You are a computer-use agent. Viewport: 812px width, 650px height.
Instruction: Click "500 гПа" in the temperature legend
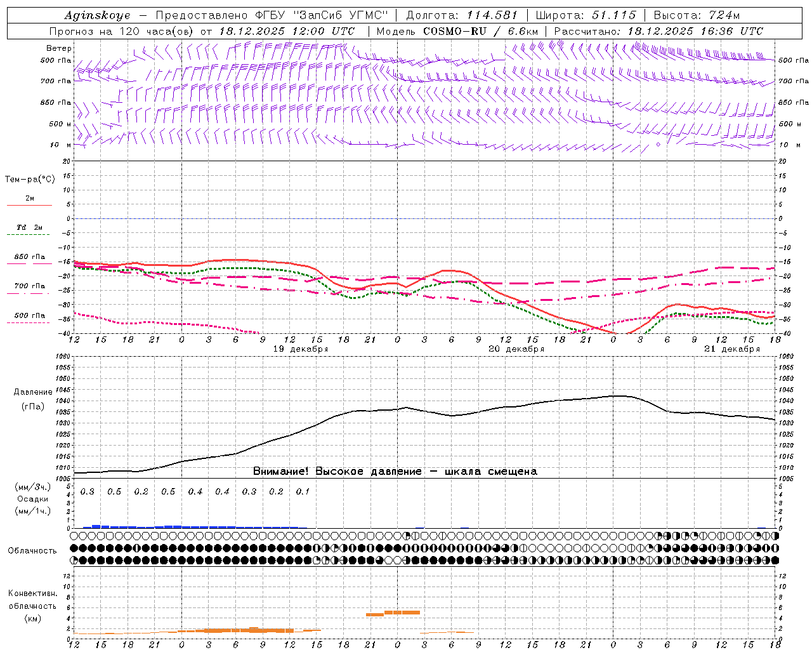coord(30,315)
